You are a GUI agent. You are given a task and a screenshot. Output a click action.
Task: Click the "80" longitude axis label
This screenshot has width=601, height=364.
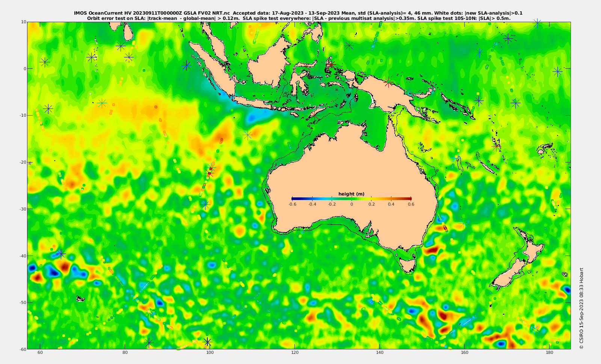click(x=125, y=353)
